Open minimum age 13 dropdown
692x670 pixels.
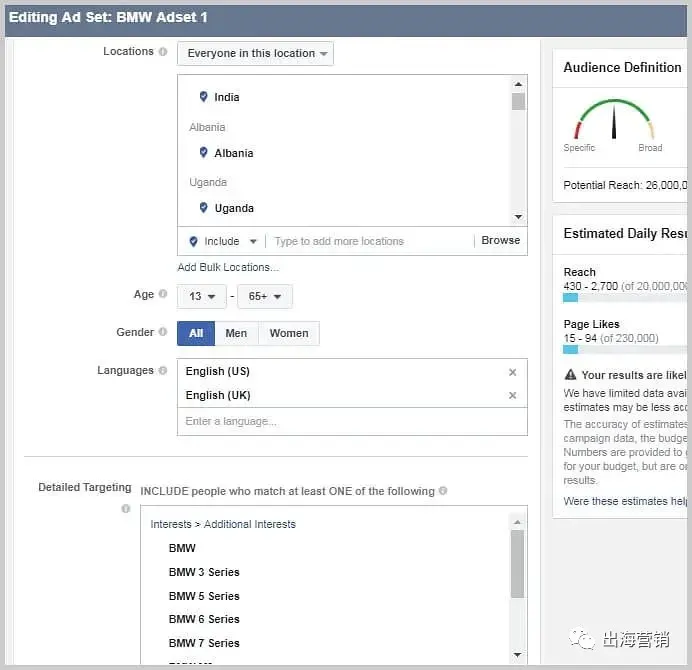click(x=202, y=296)
